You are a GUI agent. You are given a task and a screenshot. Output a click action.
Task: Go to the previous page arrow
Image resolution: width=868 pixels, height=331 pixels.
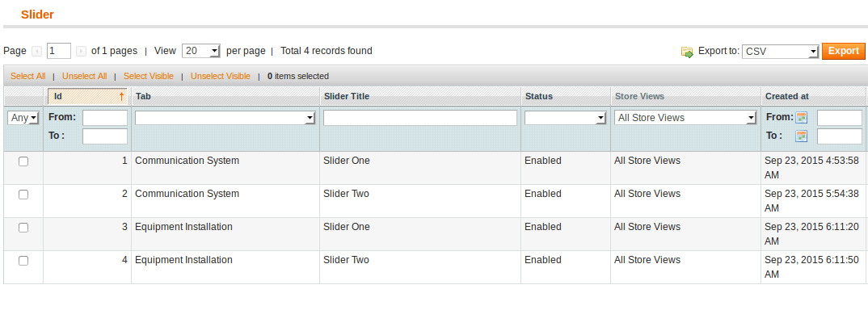(36, 52)
